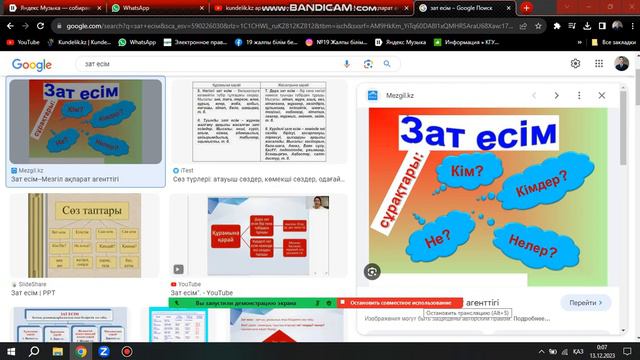
Task: Switch to WhatsApp browser tab
Action: point(158,8)
